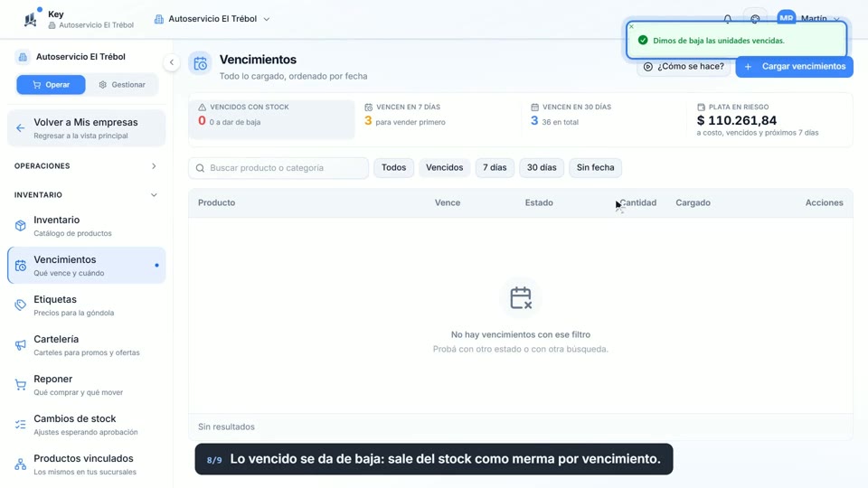868x488 pixels.
Task: Click the theme icon beside the bell
Action: tap(755, 19)
